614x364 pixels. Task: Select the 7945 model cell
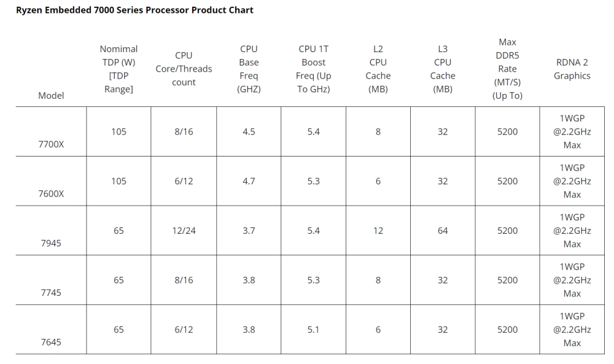click(51, 243)
